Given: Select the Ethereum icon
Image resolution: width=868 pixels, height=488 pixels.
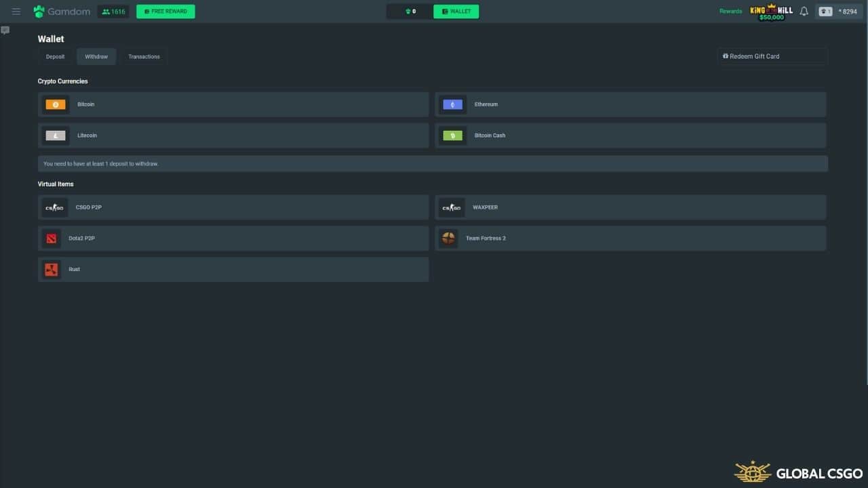Looking at the screenshot, I should coord(452,104).
